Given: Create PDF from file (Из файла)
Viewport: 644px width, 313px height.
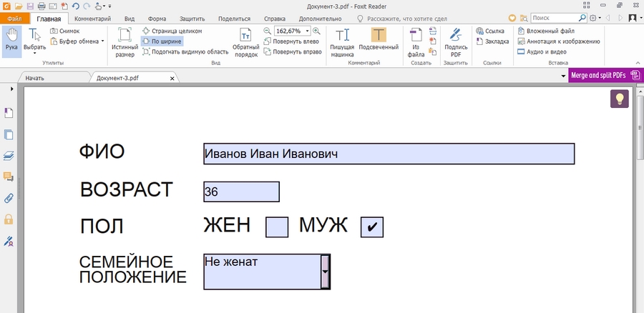Looking at the screenshot, I should (x=416, y=42).
